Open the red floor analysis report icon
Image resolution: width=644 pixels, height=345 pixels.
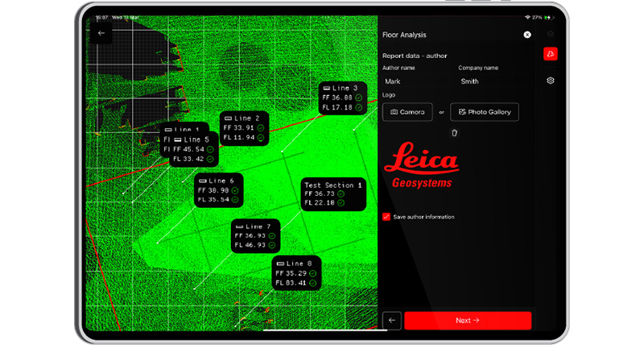tap(551, 54)
